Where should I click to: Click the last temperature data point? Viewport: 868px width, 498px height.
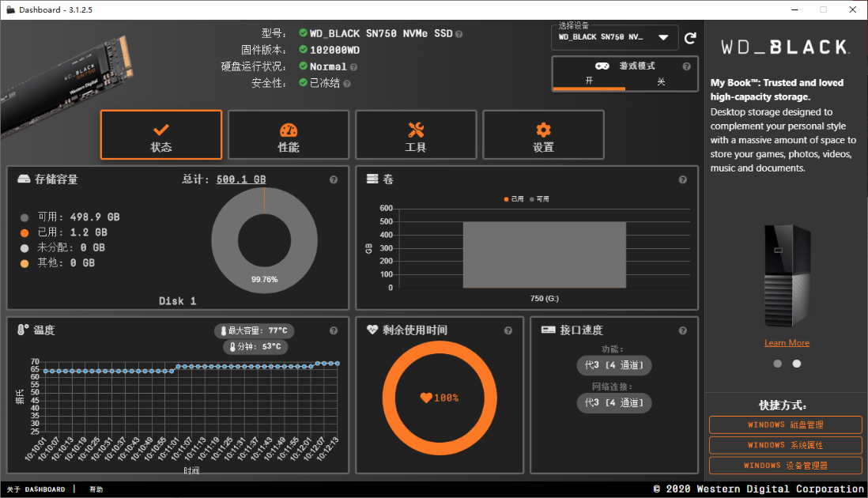(x=337, y=364)
